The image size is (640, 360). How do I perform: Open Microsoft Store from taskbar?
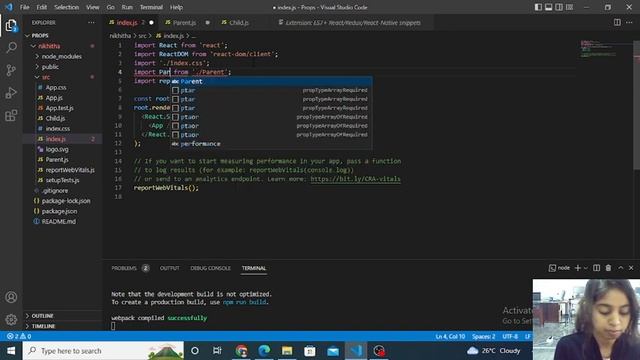click(x=310, y=351)
